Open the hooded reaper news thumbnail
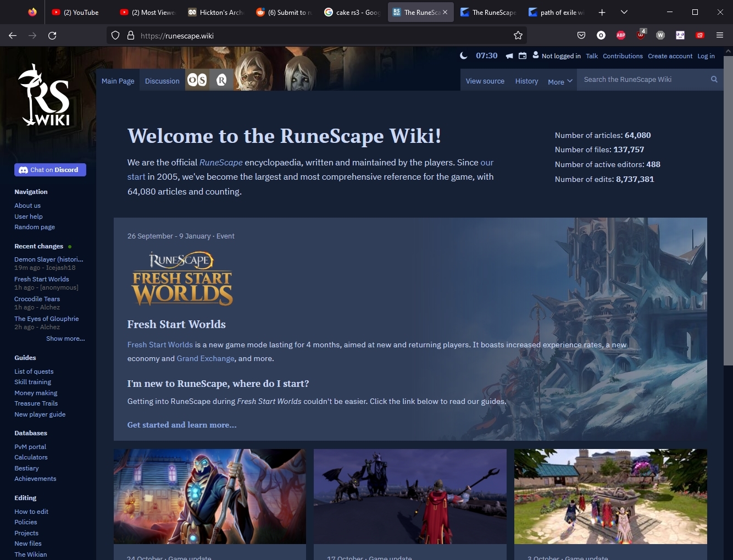The width and height of the screenshot is (733, 560). (210, 497)
